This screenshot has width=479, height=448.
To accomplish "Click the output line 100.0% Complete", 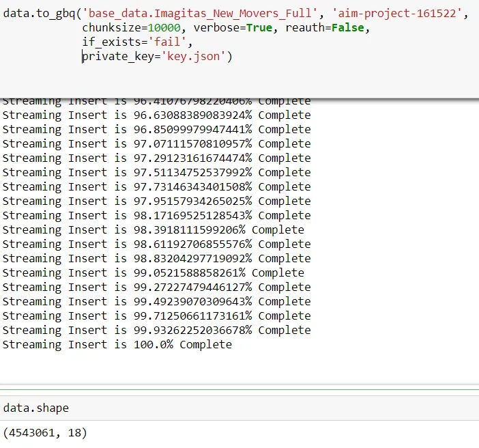I will (x=117, y=345).
